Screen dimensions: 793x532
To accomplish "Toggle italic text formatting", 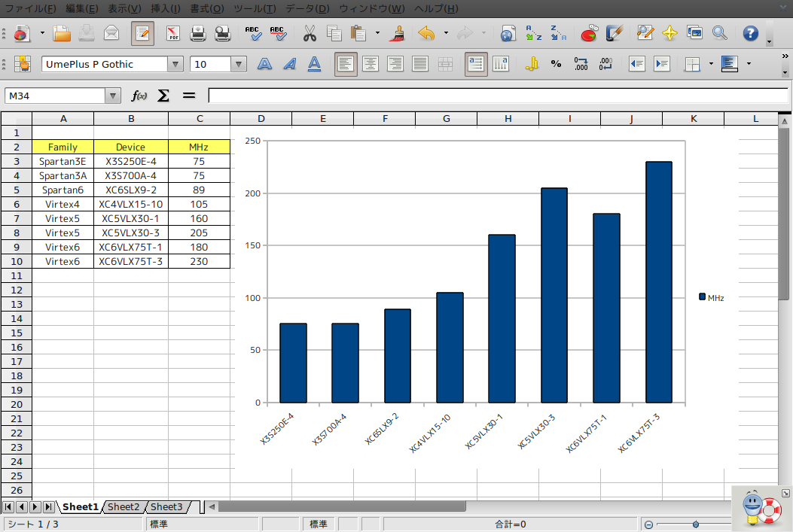I will tap(289, 64).
